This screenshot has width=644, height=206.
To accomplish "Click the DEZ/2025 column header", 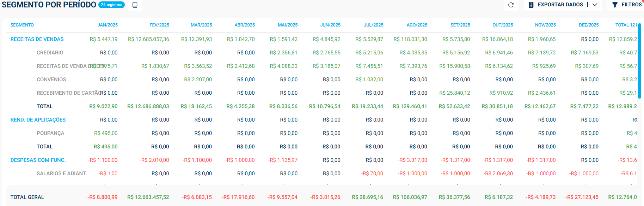I will (x=589, y=25).
